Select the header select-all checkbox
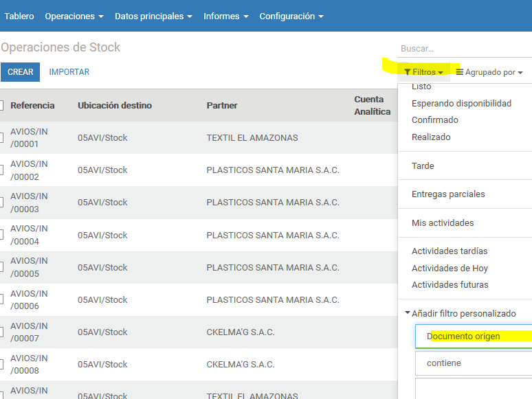The height and width of the screenshot is (399, 532). click(x=1, y=105)
